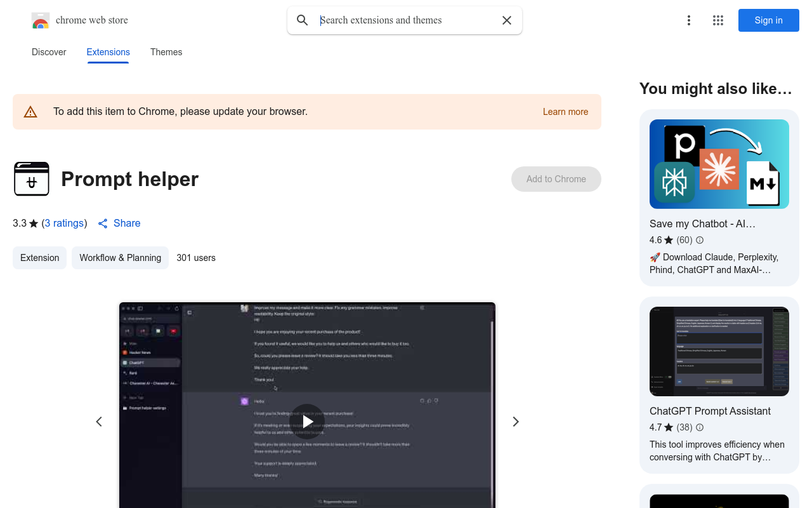Click the Chrome Web Store logo
This screenshot has width=812, height=508.
pos(41,20)
